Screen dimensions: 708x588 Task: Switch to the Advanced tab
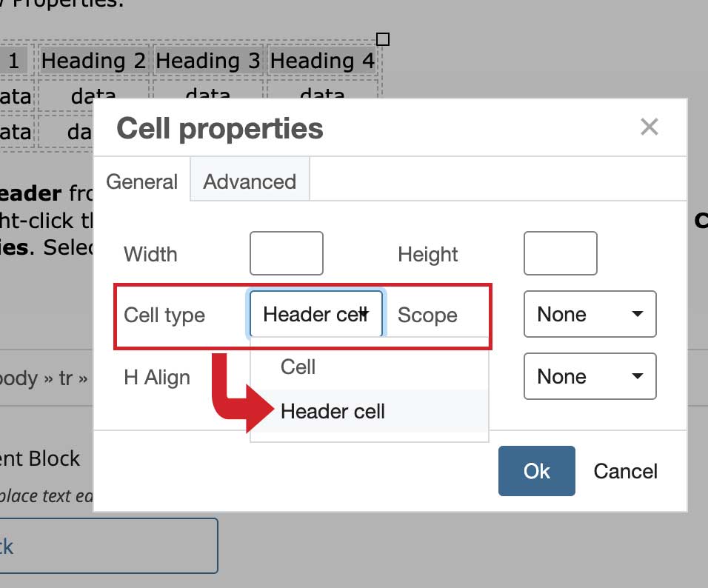pyautogui.click(x=249, y=181)
